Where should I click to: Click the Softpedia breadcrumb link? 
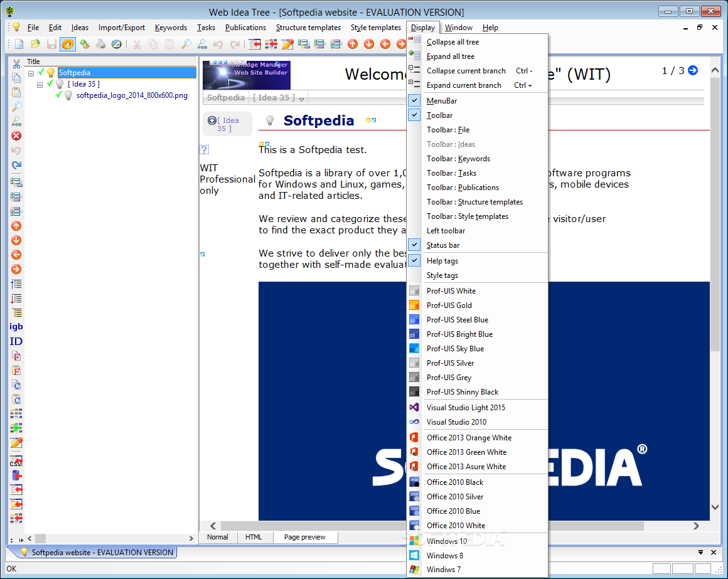(226, 97)
